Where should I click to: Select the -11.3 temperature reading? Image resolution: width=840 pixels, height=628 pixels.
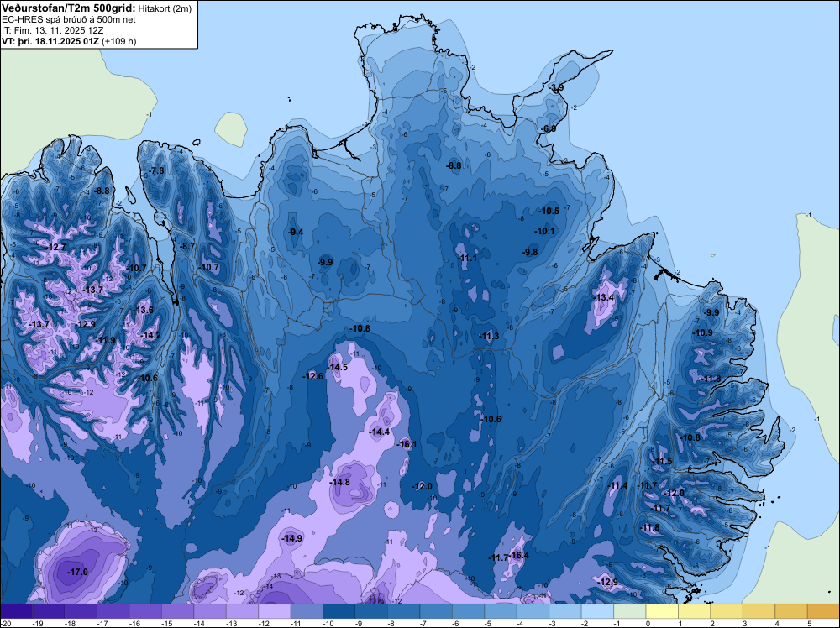coord(489,336)
